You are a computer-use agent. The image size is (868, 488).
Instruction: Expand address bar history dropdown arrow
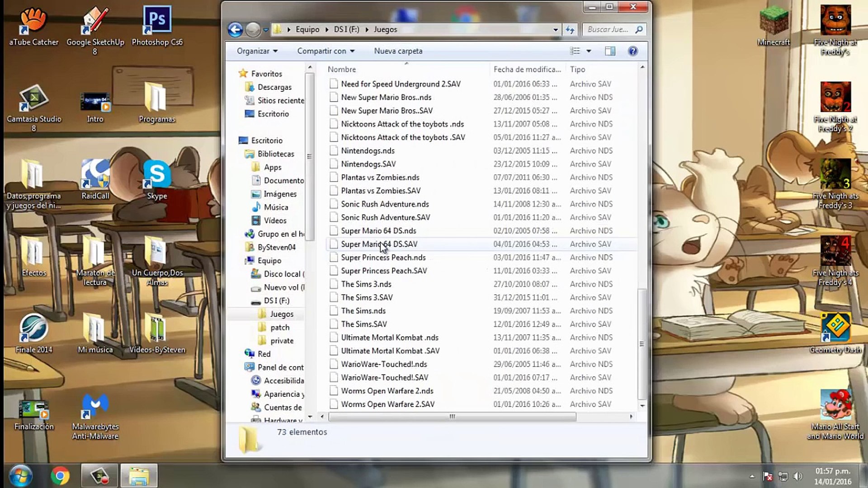556,30
